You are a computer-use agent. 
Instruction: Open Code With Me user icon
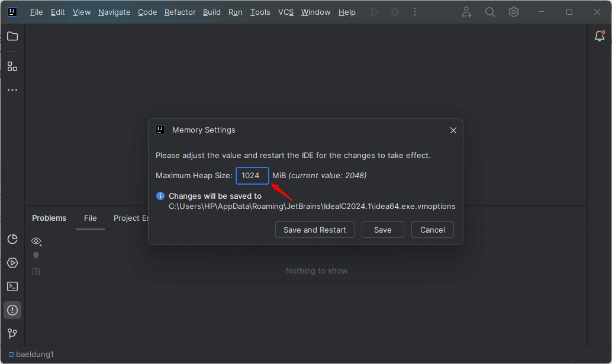[467, 12]
